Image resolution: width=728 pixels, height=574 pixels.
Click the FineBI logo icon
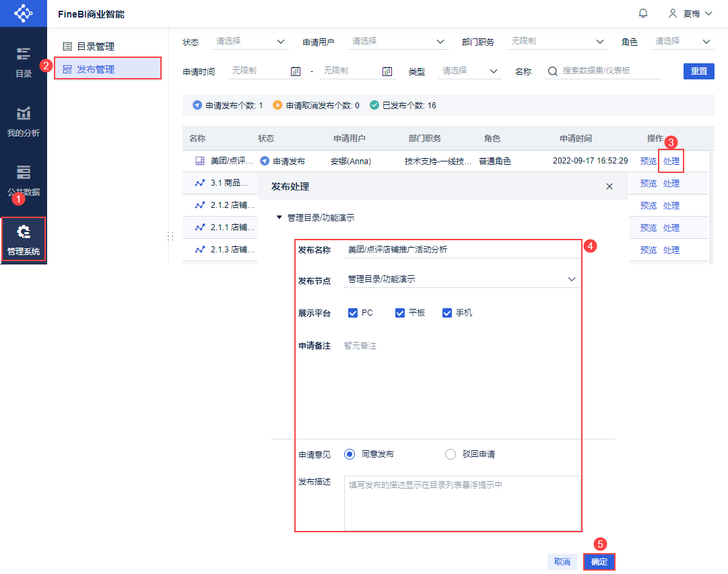[x=23, y=13]
